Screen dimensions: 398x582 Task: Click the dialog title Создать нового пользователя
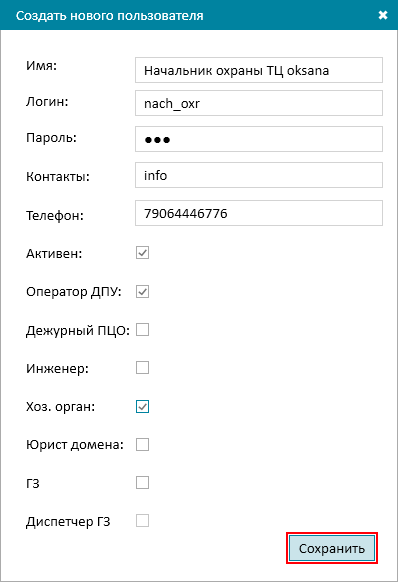110,16
